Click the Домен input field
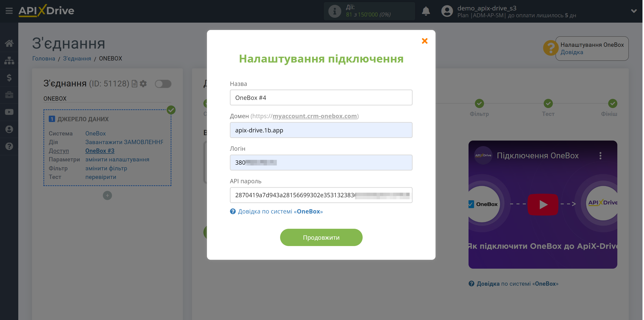644x320 pixels. pos(321,130)
